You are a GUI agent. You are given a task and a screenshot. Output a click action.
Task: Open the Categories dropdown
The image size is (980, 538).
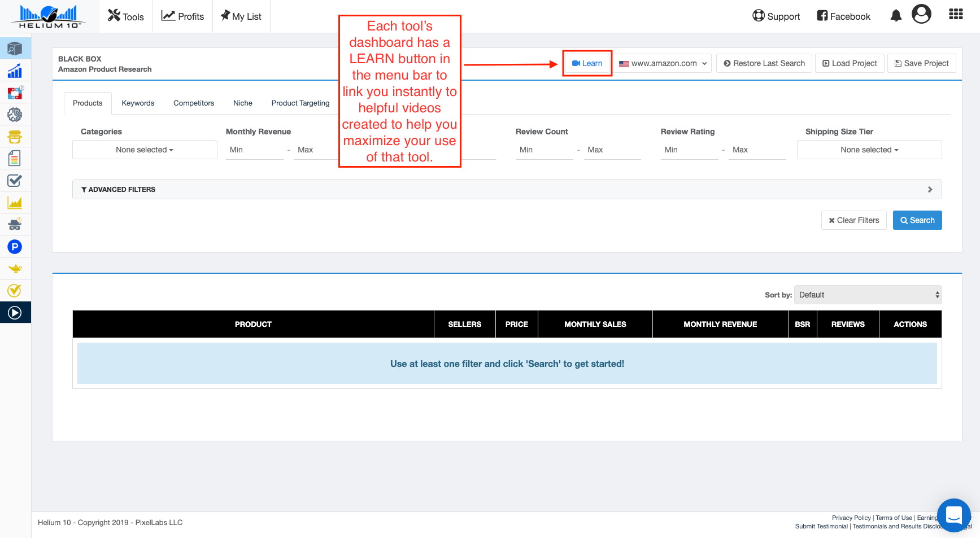(145, 150)
